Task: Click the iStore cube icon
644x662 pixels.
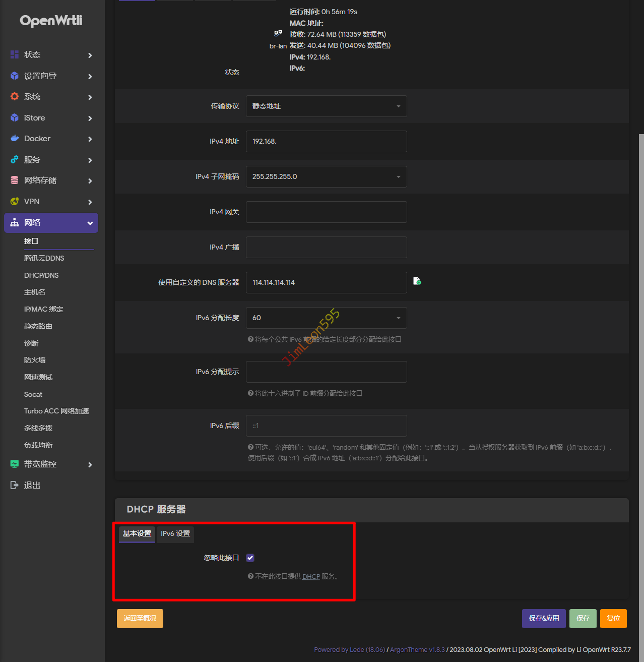Action: click(15, 117)
